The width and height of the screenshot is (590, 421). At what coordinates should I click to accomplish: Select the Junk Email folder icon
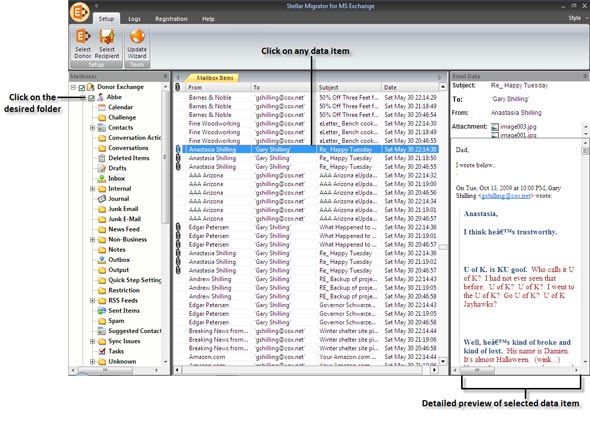tap(102, 209)
